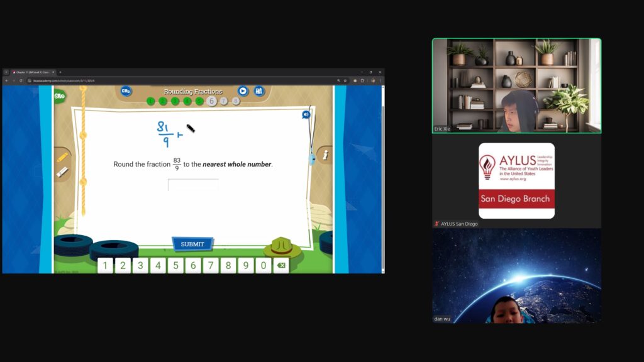Click the answer input box
The height and width of the screenshot is (362, 644).
(193, 185)
